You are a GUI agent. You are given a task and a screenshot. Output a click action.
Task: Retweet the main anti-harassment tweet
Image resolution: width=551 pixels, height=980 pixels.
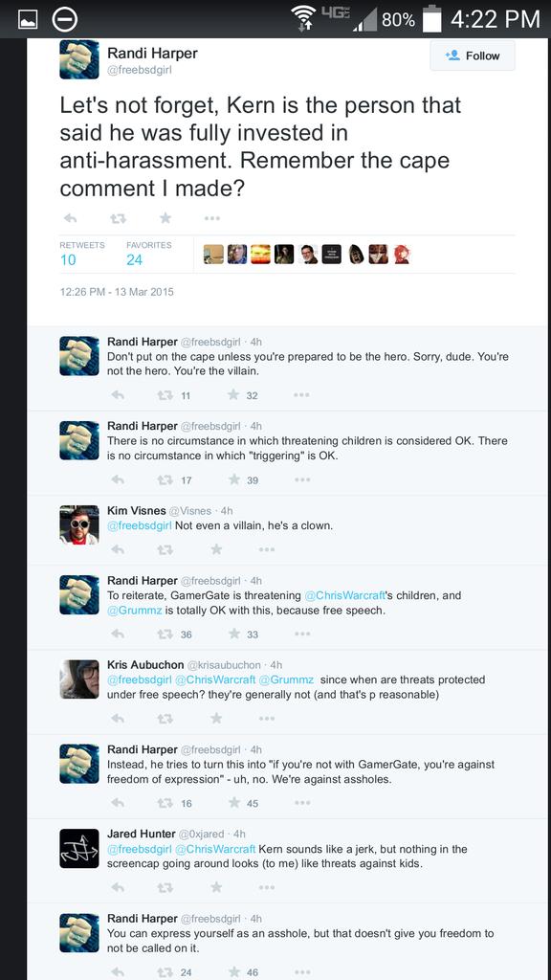click(118, 218)
